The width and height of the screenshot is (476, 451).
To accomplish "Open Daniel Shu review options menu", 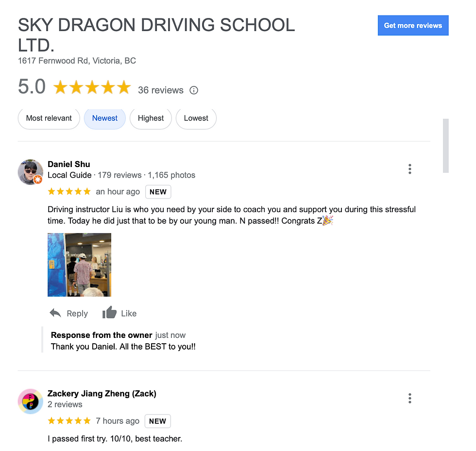I will point(409,169).
